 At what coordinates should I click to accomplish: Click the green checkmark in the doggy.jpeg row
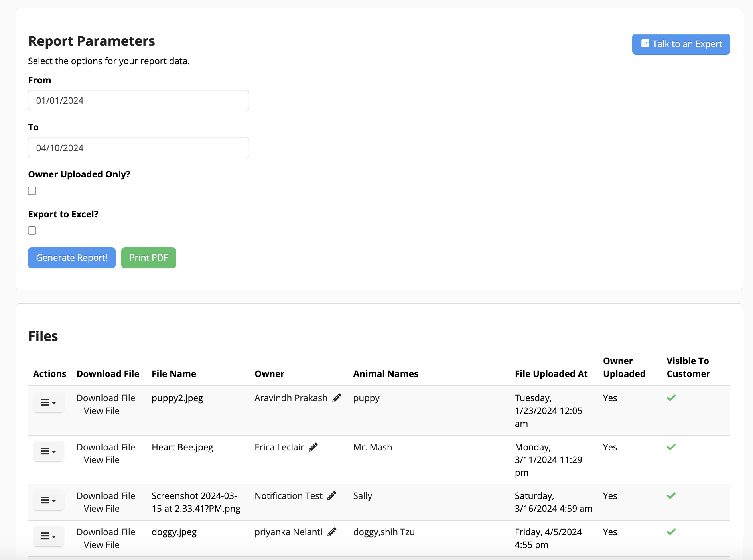click(x=671, y=532)
